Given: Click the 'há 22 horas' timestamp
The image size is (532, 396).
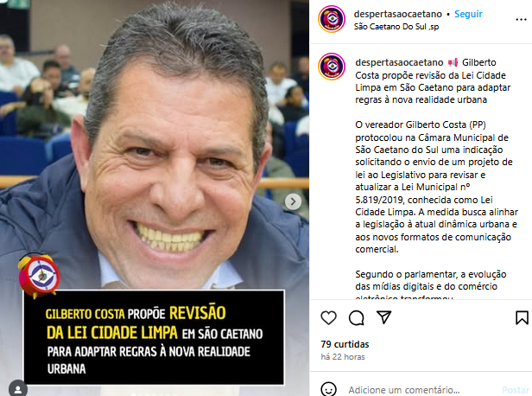Looking at the screenshot, I should coord(343,356).
